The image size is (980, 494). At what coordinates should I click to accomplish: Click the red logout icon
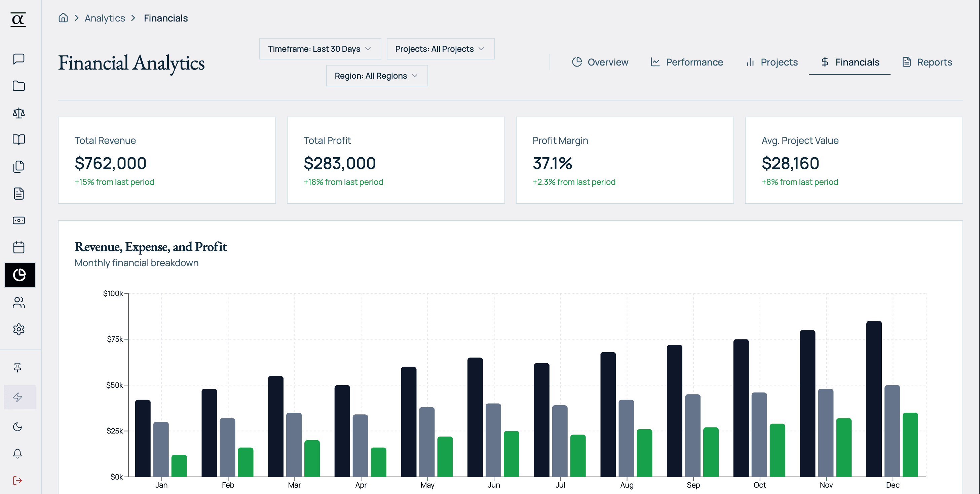[x=17, y=481]
